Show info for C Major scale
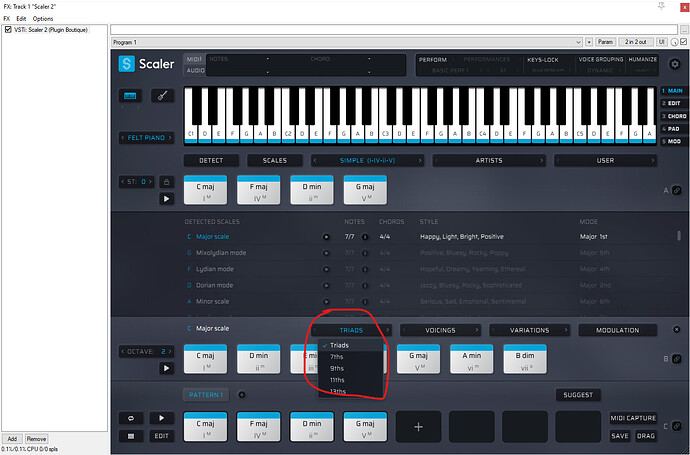 click(365, 237)
